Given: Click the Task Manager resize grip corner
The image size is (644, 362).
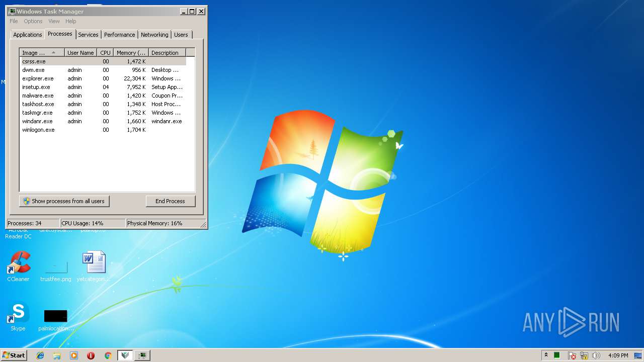Looking at the screenshot, I should (203, 224).
